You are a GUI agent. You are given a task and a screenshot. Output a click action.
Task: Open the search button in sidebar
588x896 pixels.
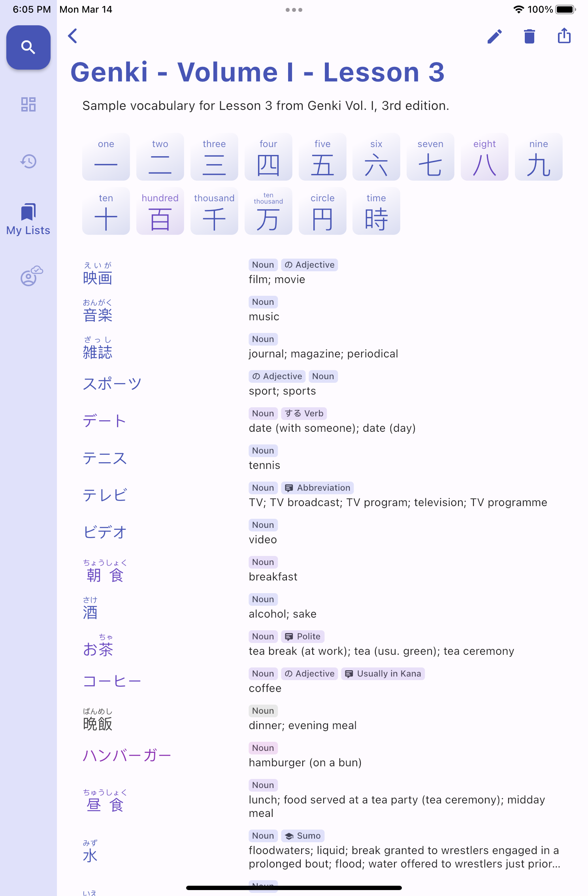click(28, 47)
